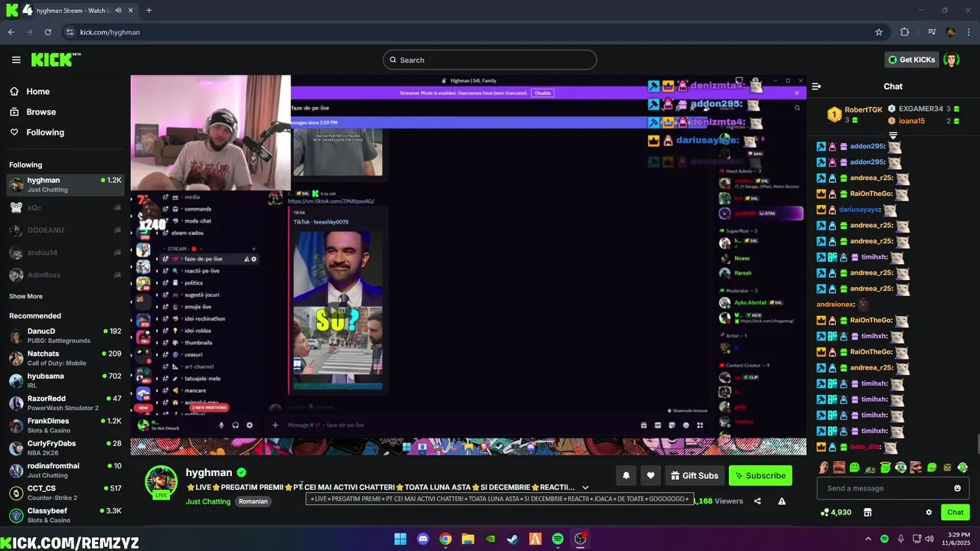Expand Show More followed channels
Image resolution: width=980 pixels, height=551 pixels.
[x=26, y=296]
